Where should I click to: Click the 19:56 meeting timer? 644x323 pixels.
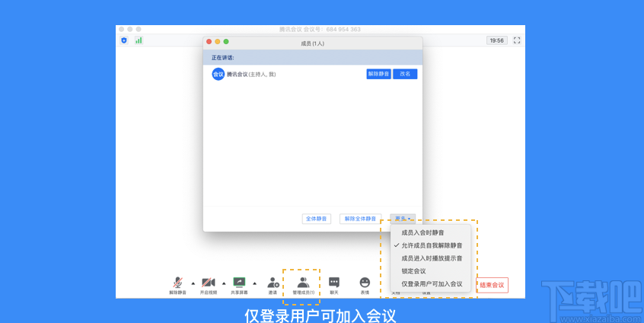pyautogui.click(x=497, y=40)
